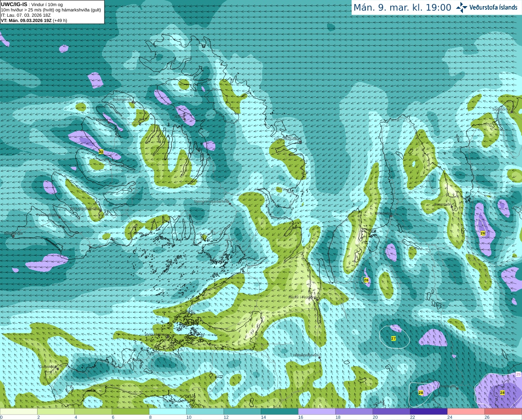The height and width of the screenshot is (420, 522).
Task: Click the Bíldudalsflugvöllur station label
Action: coord(85,208)
